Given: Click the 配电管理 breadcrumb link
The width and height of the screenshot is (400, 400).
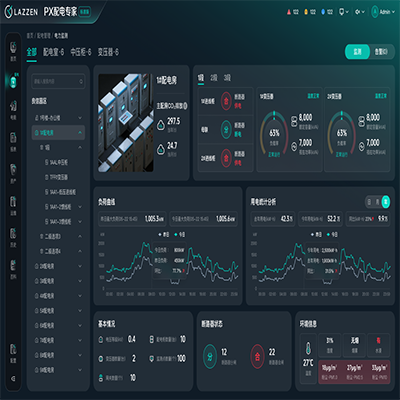Looking at the screenshot, I should [x=43, y=36].
